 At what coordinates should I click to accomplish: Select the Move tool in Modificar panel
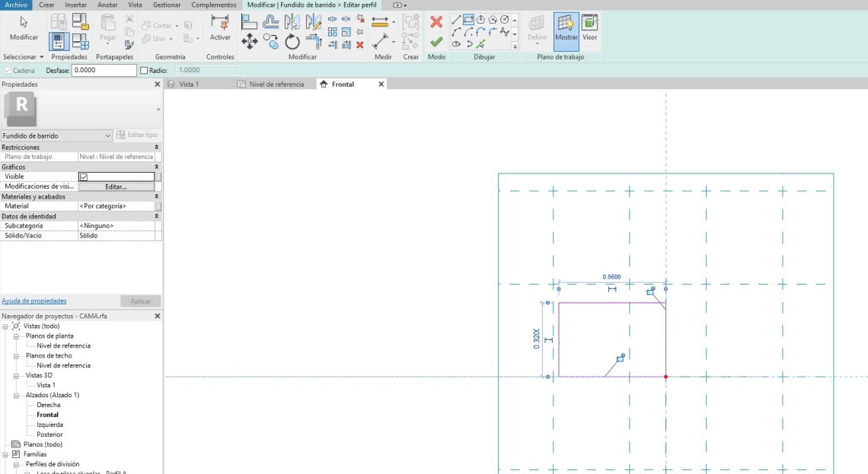(249, 41)
